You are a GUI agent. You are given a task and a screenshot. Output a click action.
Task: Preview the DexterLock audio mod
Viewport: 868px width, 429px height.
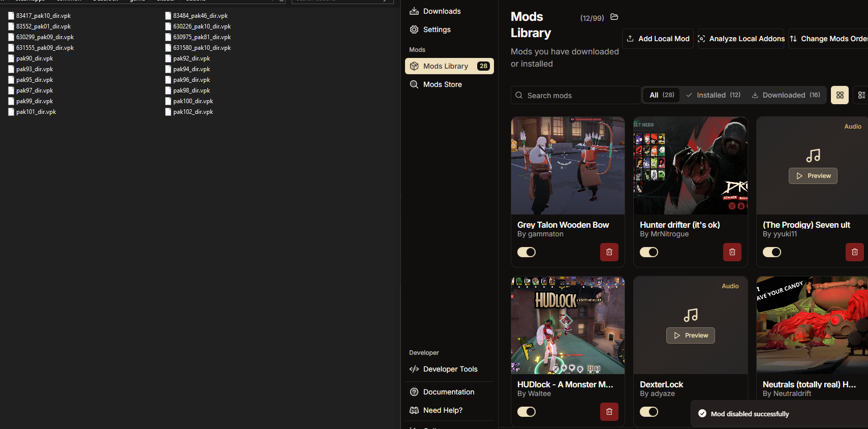[x=691, y=335]
